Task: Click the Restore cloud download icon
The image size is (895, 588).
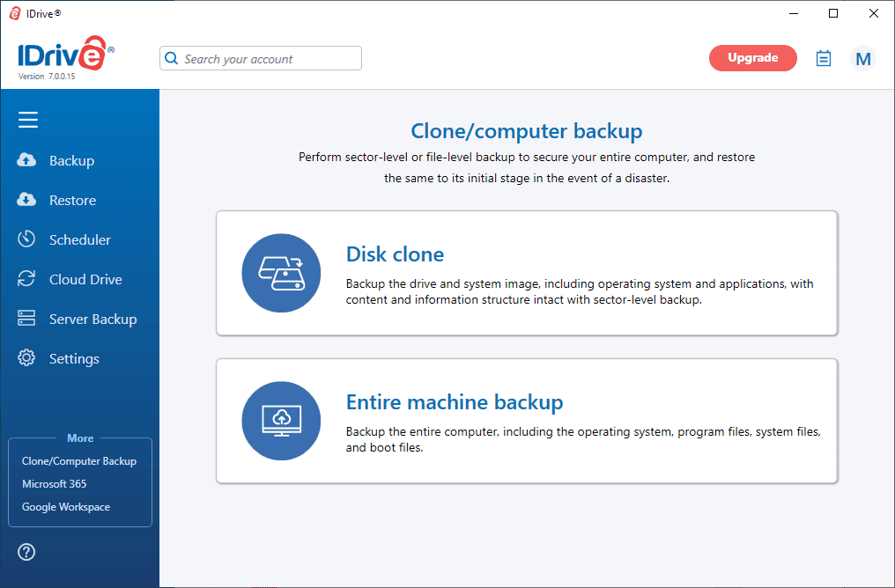Action: (x=26, y=200)
